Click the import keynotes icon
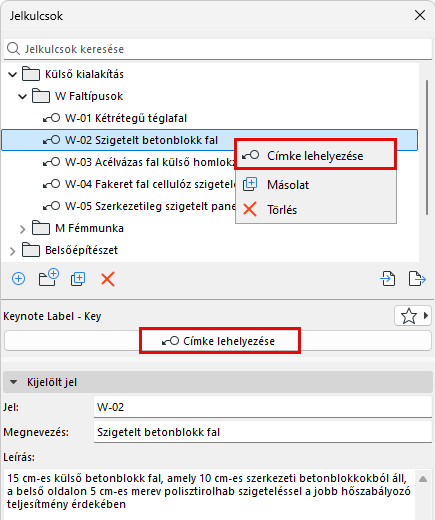Viewport: 435px width, 520px height. 388,279
